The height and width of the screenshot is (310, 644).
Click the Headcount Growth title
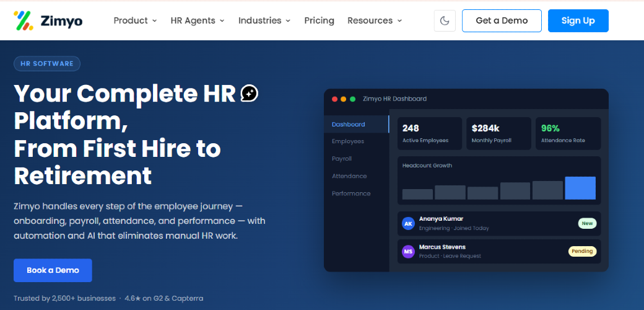coord(427,166)
